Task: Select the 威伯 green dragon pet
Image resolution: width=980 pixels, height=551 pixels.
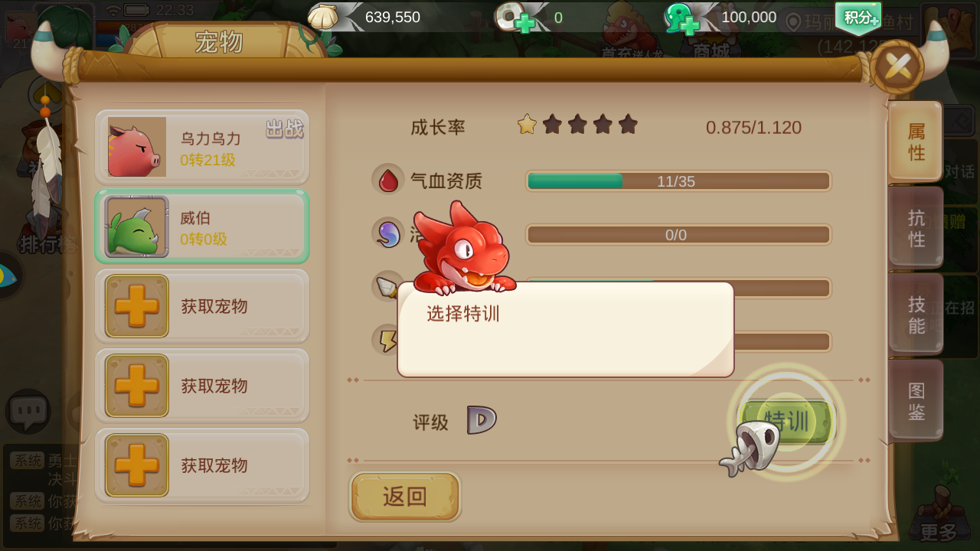Action: click(x=202, y=227)
